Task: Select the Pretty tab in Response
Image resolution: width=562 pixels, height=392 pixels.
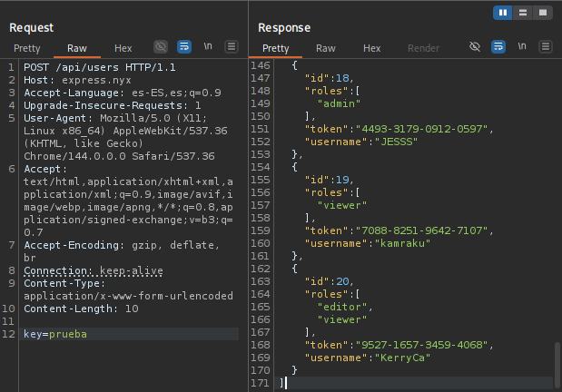Action: pyautogui.click(x=275, y=48)
